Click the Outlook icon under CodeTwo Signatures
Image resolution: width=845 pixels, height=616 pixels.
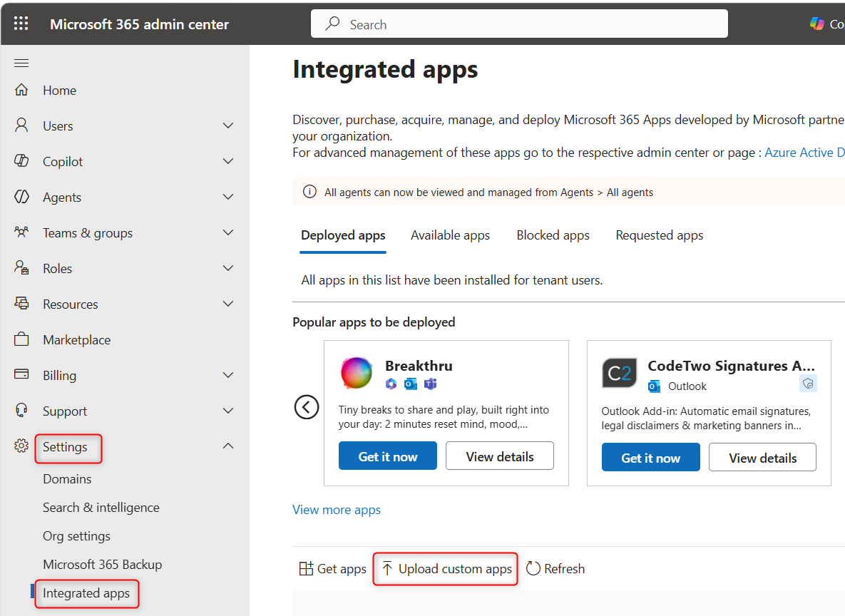pos(654,386)
